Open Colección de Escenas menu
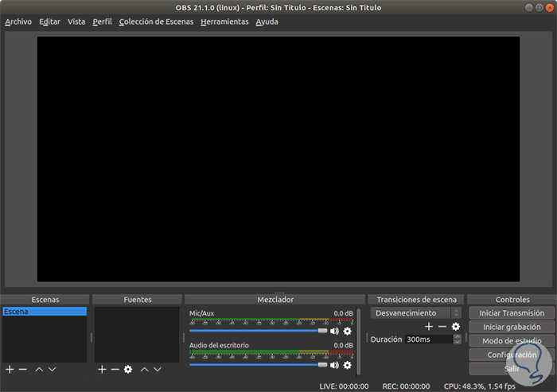557x392 pixels. [x=156, y=21]
